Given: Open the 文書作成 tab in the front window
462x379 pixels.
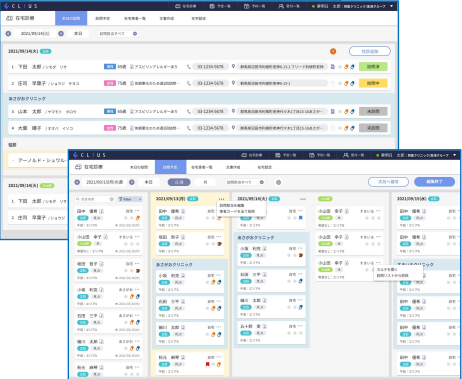Looking at the screenshot, I should (x=233, y=167).
